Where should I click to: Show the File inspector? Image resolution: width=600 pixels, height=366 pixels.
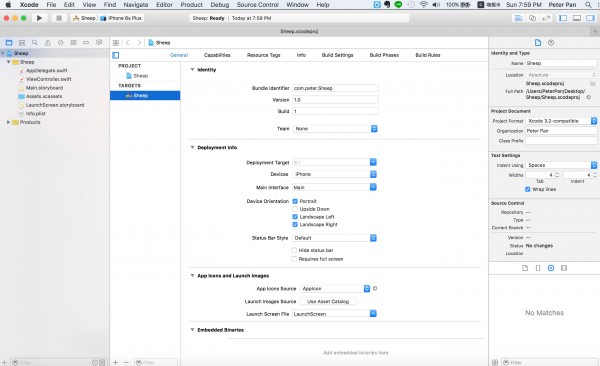(538, 42)
